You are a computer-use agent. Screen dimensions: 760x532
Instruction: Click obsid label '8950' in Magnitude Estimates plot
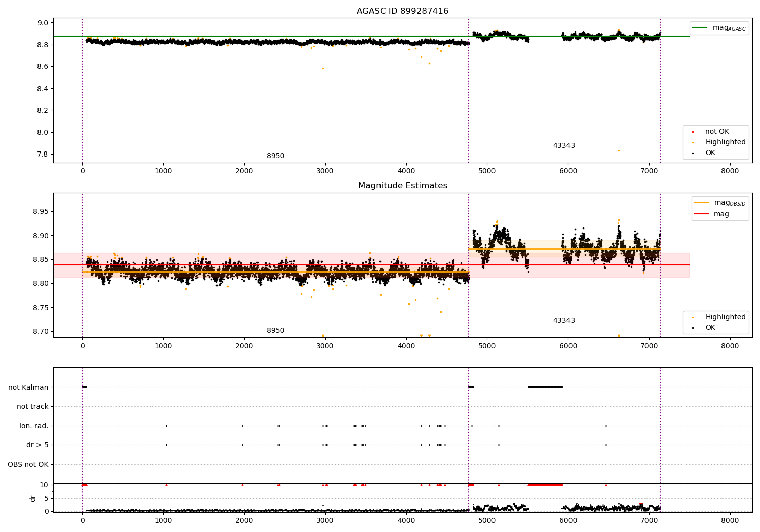[275, 331]
